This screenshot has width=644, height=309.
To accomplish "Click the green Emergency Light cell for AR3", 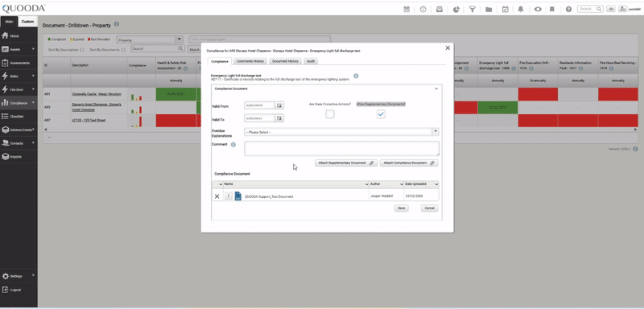I will click(497, 108).
